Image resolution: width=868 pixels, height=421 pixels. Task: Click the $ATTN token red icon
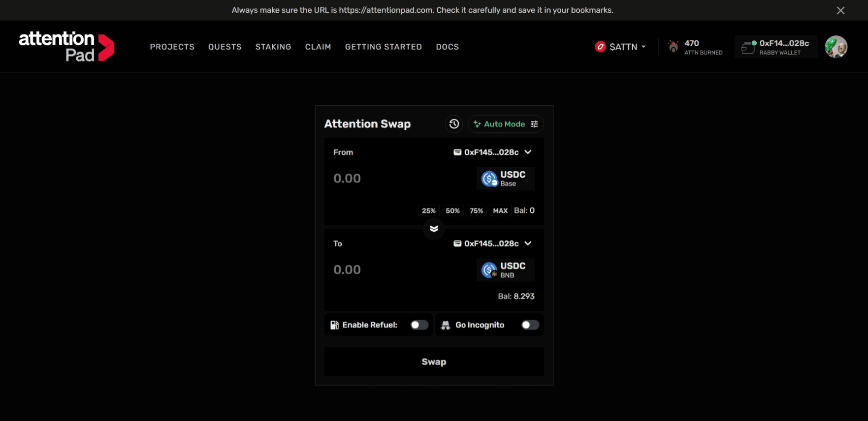click(x=600, y=47)
